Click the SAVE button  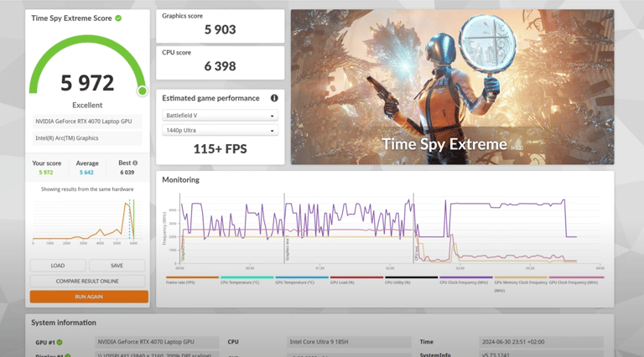[x=117, y=266]
